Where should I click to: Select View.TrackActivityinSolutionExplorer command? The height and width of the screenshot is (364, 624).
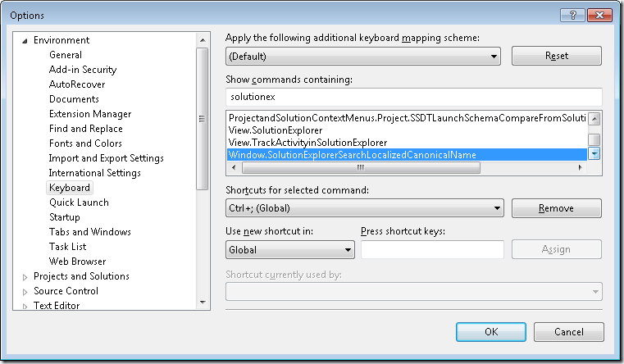point(307,143)
